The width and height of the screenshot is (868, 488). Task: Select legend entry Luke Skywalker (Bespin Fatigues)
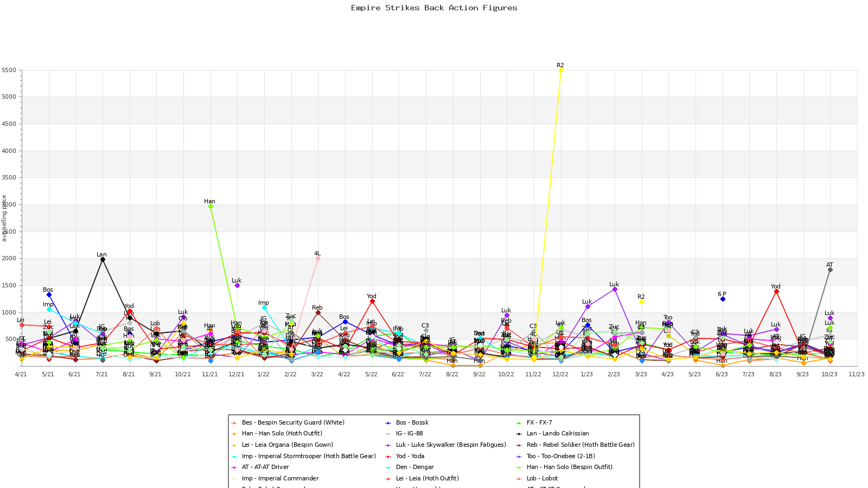coord(451,445)
